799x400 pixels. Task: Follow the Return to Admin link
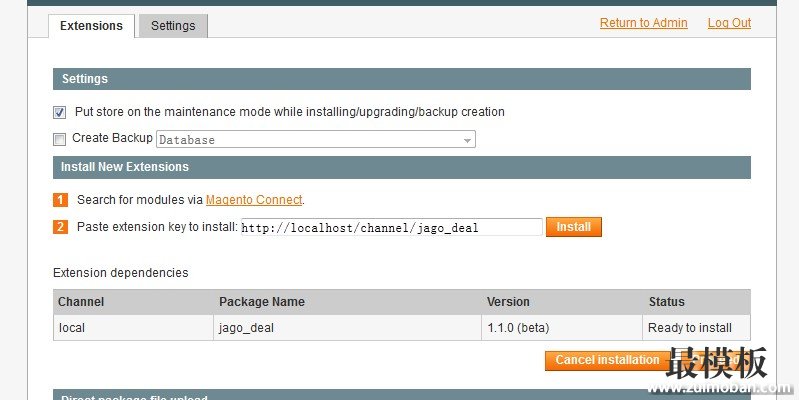[x=643, y=23]
